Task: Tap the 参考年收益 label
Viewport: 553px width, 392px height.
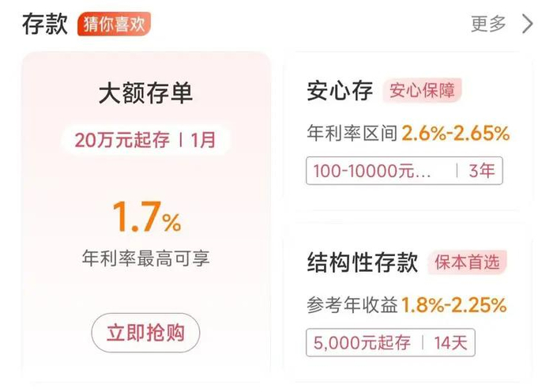Action: point(351,305)
